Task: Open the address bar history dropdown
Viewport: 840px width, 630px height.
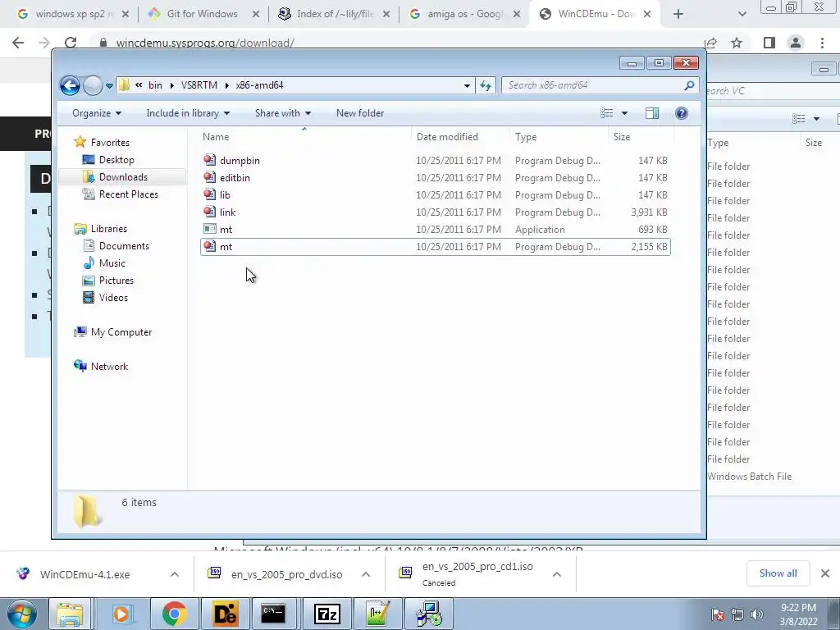Action: [467, 85]
